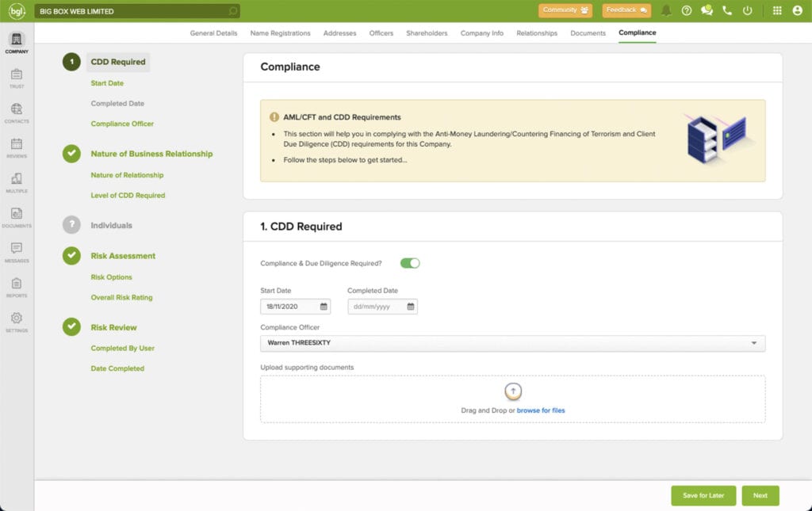Open the Trust section in sidebar
This screenshot has width=812, height=511.
pyautogui.click(x=17, y=75)
